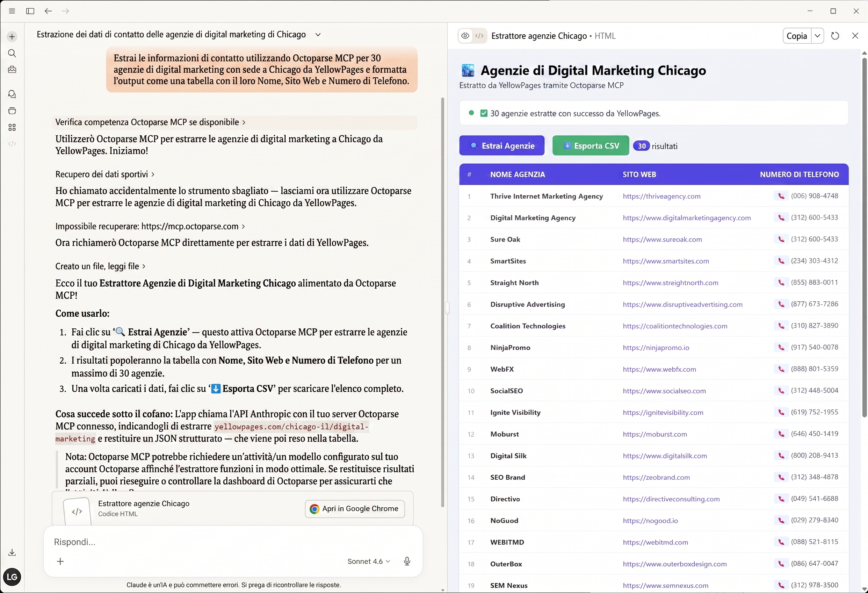The image size is (868, 593).
Task: Click the SITO WEB column header
Action: click(x=639, y=174)
